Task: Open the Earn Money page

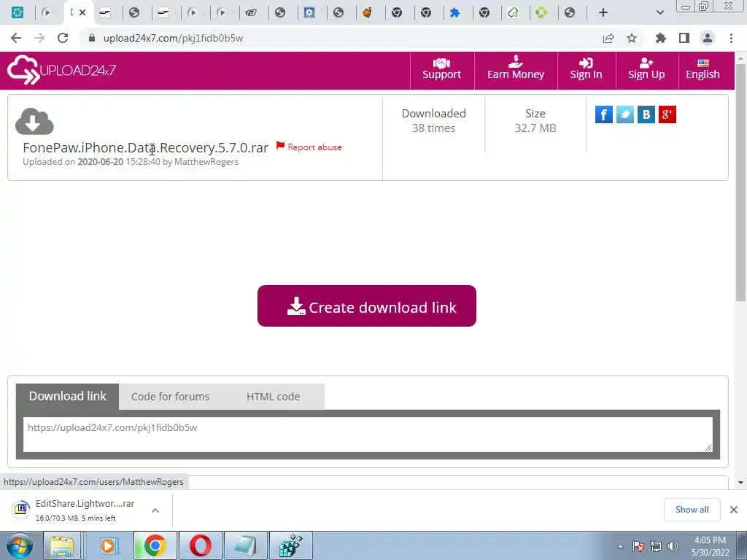Action: 516,69
